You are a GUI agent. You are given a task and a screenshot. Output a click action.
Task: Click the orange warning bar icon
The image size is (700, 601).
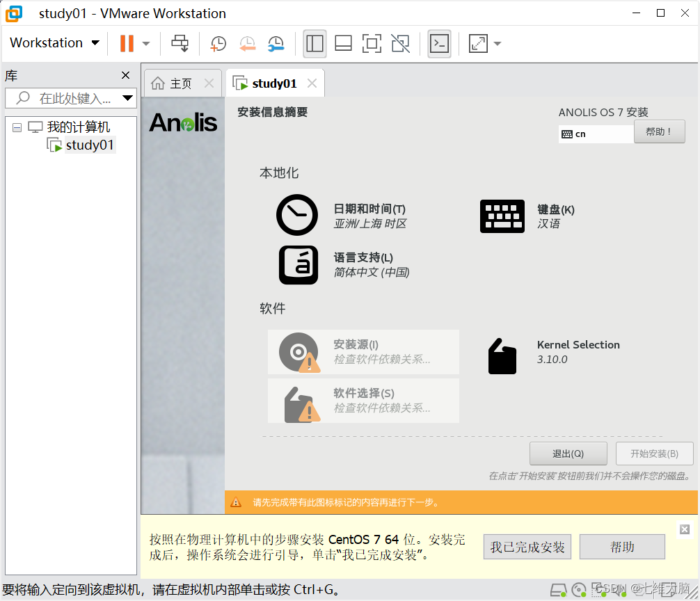236,502
